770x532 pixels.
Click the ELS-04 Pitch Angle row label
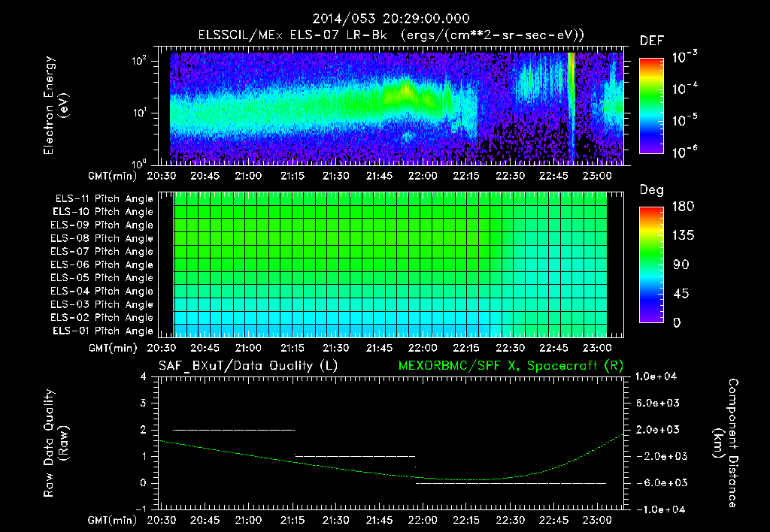102,292
